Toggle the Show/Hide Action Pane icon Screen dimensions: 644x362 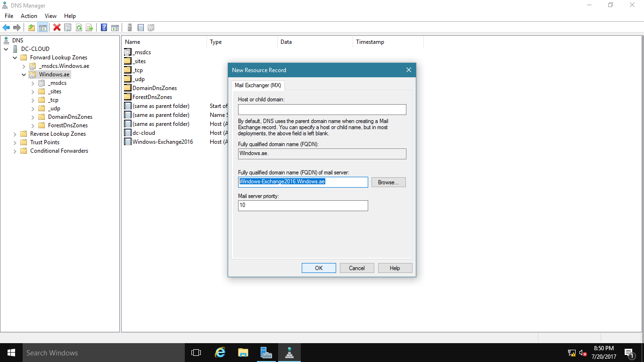[115, 28]
